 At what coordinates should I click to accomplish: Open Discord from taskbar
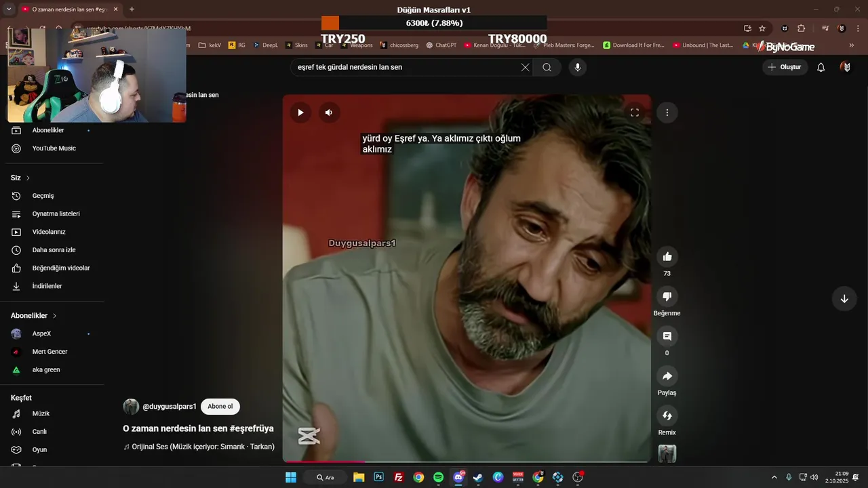tap(458, 477)
